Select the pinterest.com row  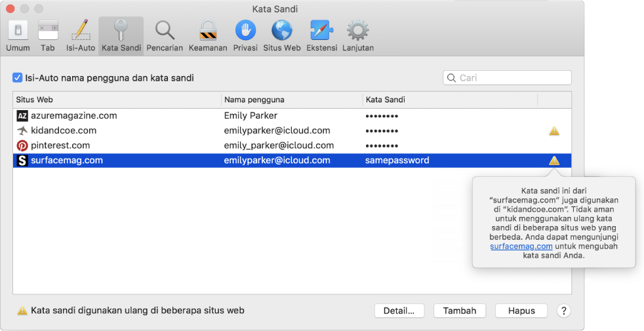292,146
